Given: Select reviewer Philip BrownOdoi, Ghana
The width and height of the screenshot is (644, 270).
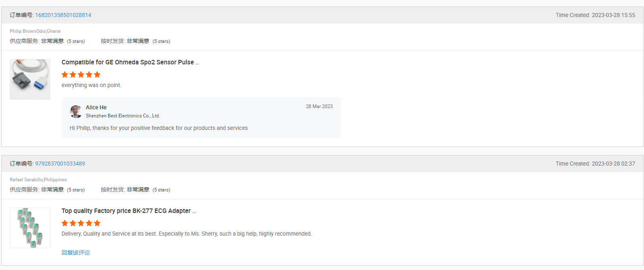Looking at the screenshot, I should [35, 31].
